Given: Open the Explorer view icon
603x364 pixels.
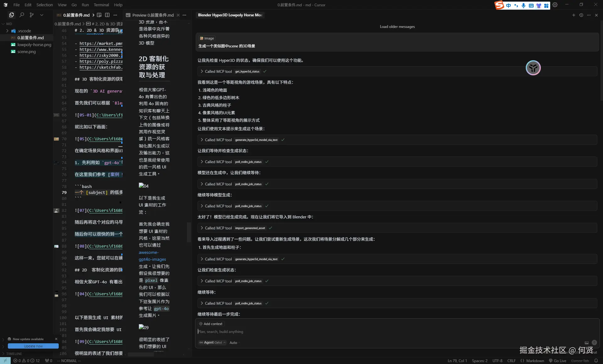Looking at the screenshot, I should pyautogui.click(x=12, y=15).
